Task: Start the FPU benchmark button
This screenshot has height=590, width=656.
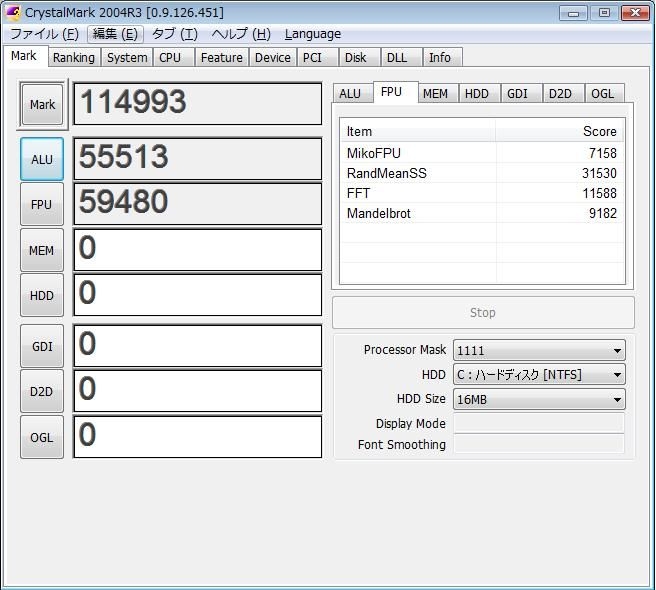Action: 42,205
